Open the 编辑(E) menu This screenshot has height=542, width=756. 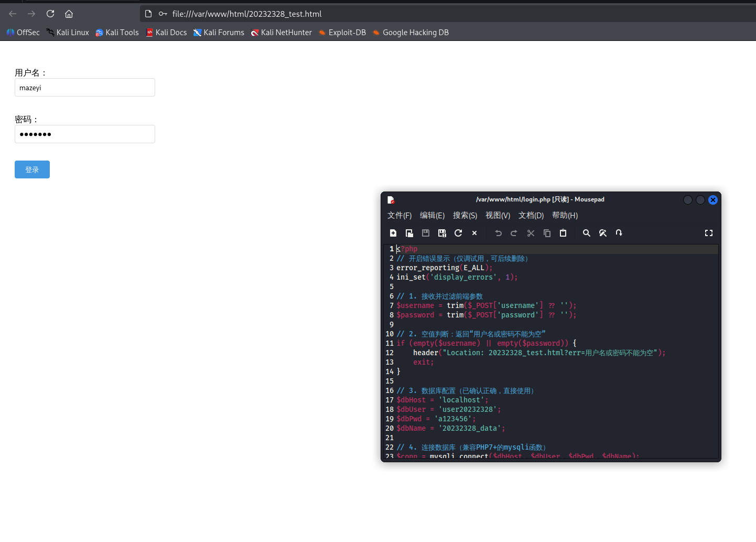432,216
